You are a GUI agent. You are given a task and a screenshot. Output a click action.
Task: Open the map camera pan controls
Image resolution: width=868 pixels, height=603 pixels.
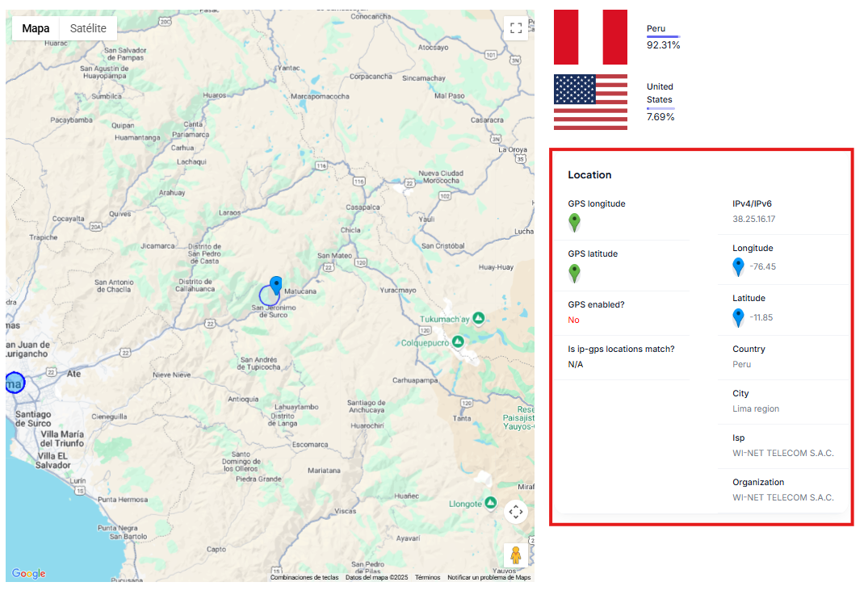pyautogui.click(x=515, y=512)
